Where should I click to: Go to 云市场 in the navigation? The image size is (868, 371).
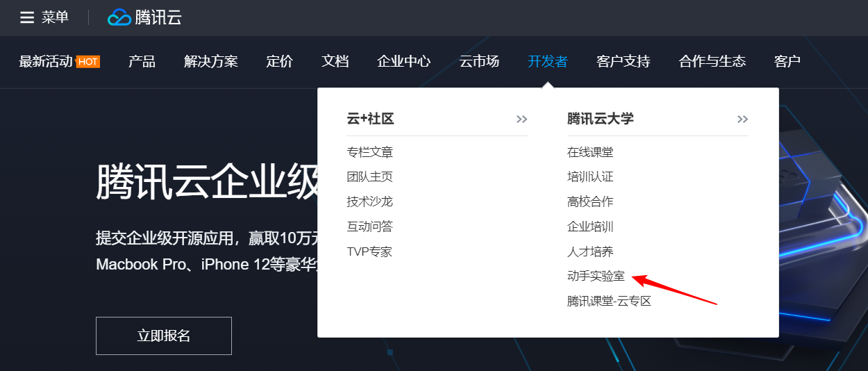pos(479,62)
